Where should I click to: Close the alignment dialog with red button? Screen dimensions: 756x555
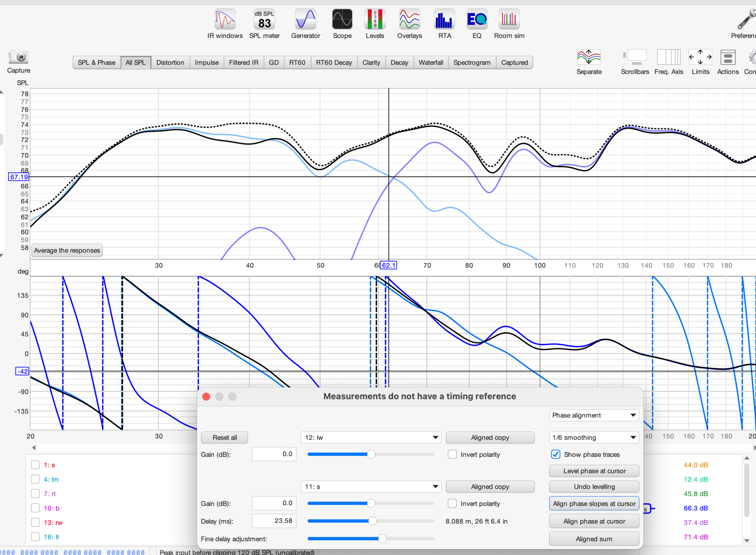pos(206,397)
